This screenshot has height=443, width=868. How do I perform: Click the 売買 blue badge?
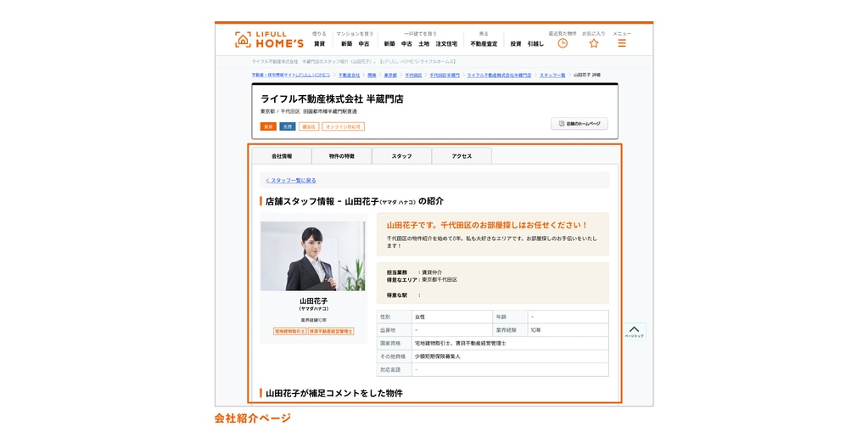[x=288, y=126]
